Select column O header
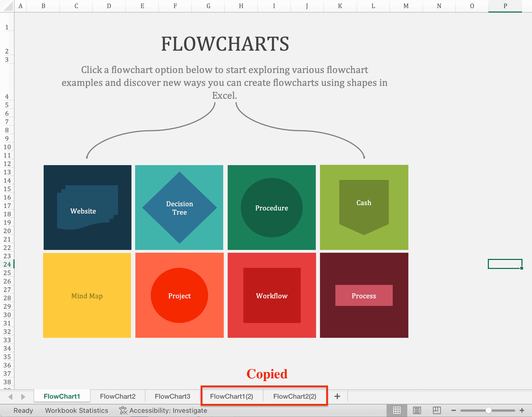 pos(472,6)
